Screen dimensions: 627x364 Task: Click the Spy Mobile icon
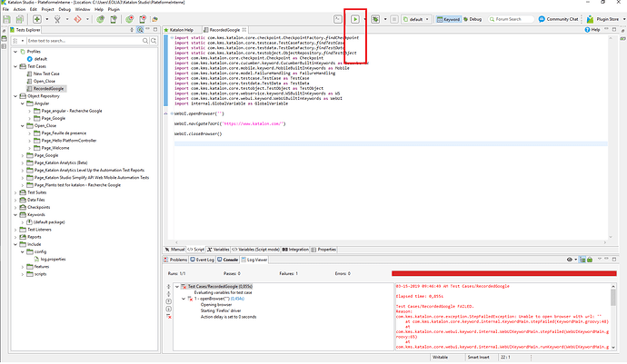(114, 19)
